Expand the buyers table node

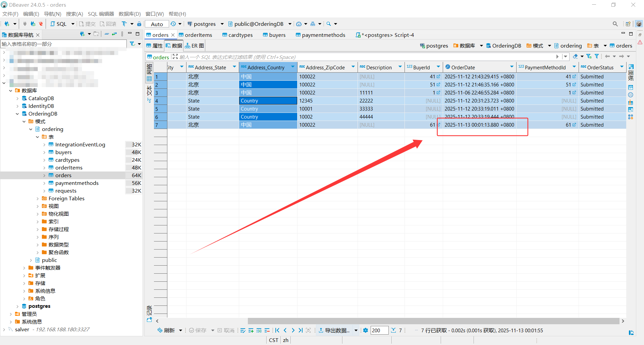point(44,152)
